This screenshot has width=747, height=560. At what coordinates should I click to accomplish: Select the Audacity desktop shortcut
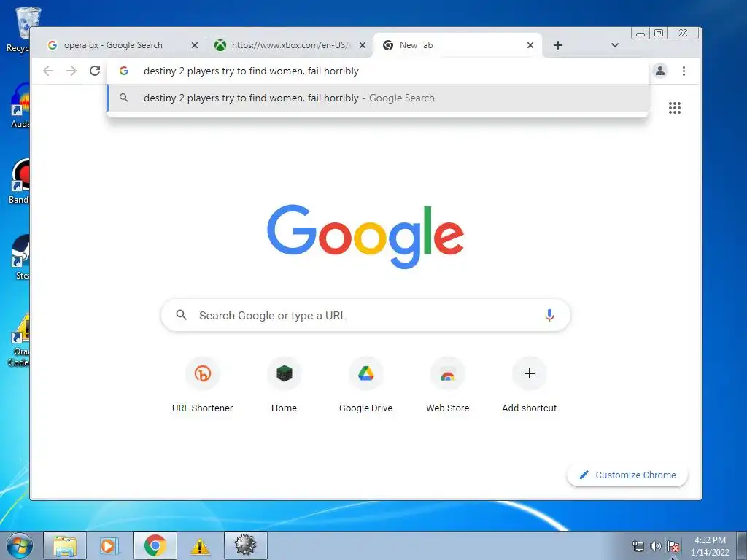19,106
